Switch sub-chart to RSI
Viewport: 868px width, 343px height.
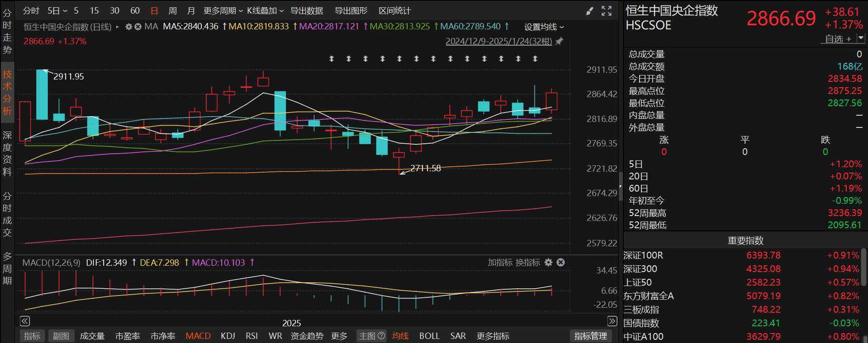tap(251, 336)
